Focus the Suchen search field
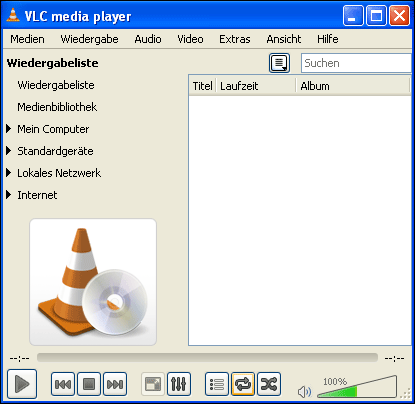The height and width of the screenshot is (404, 415). pos(357,63)
